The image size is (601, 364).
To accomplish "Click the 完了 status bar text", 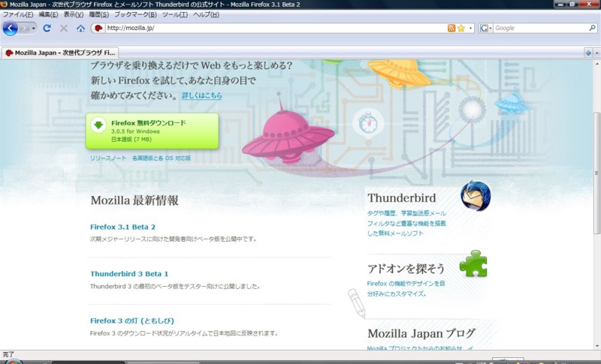I will [8, 354].
